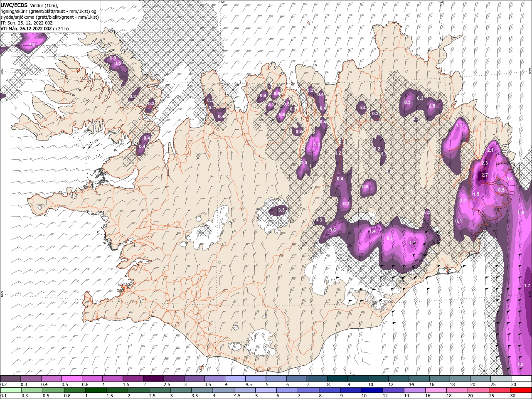Select the teal-grey 3 swatch on rain scale
The height and width of the screenshot is (399, 532).
[x=180, y=390]
